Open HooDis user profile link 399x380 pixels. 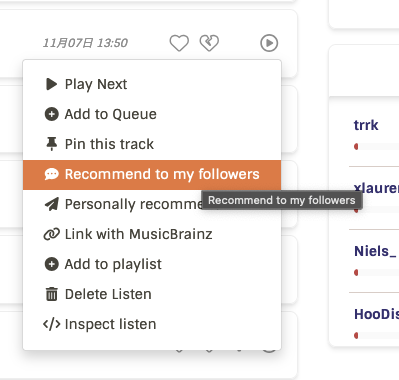(376, 314)
